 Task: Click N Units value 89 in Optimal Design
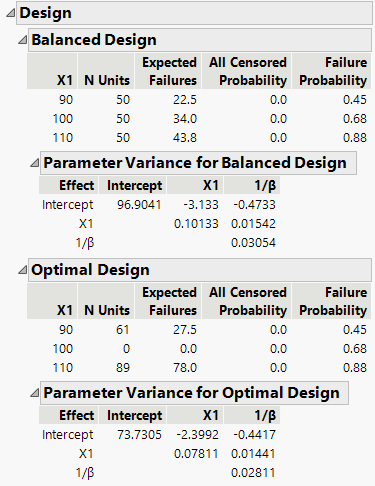tap(123, 368)
